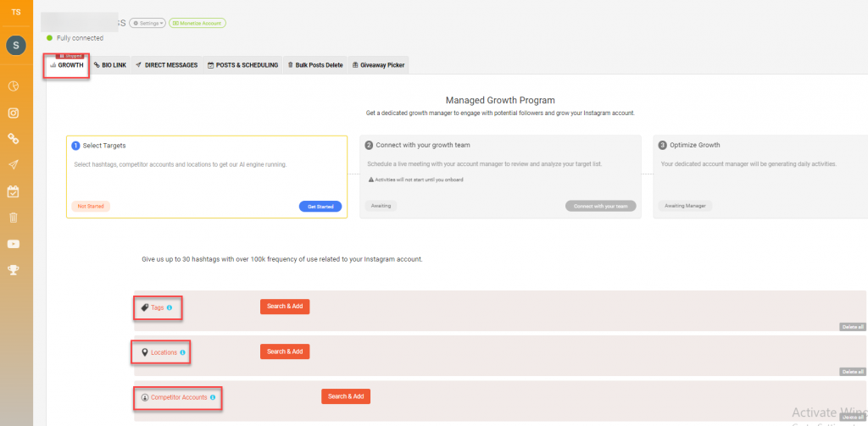Click the person icon beside Competitor Accounts
The width and height of the screenshot is (868, 426).
145,397
